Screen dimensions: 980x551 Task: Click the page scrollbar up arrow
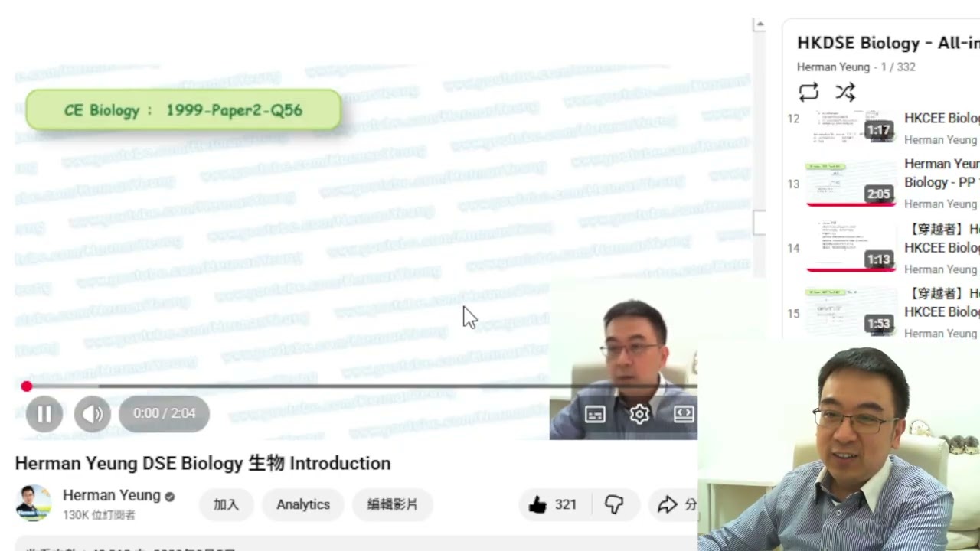(x=759, y=24)
